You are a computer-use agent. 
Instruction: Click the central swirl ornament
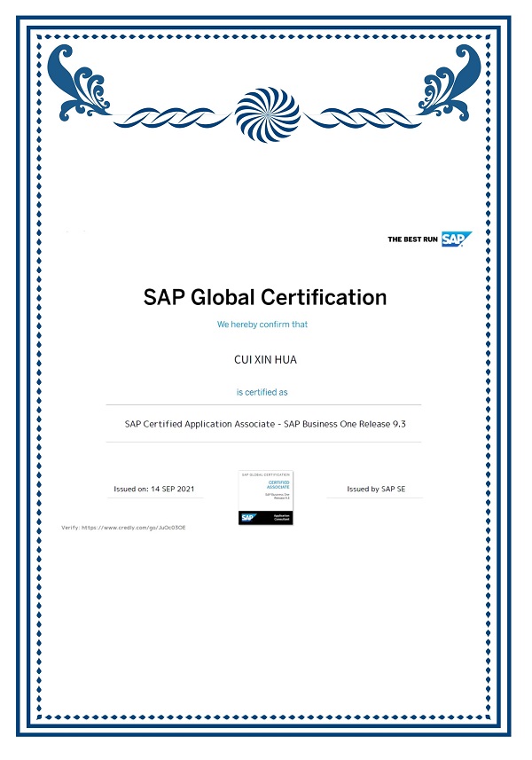(268, 115)
